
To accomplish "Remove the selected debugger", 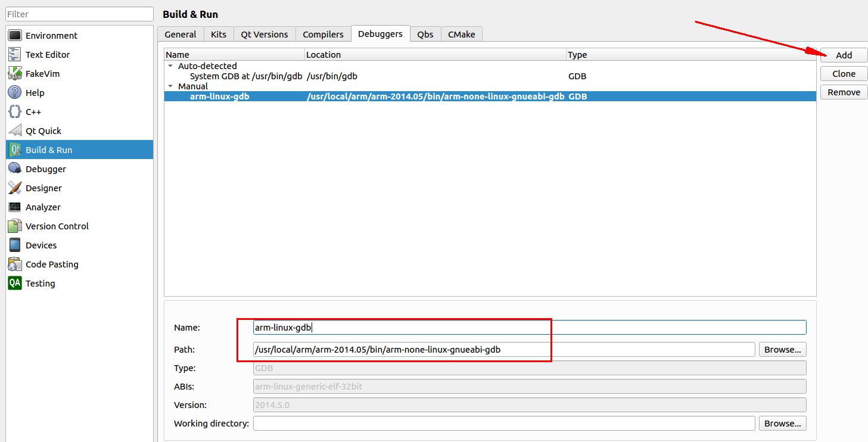I will pyautogui.click(x=844, y=92).
